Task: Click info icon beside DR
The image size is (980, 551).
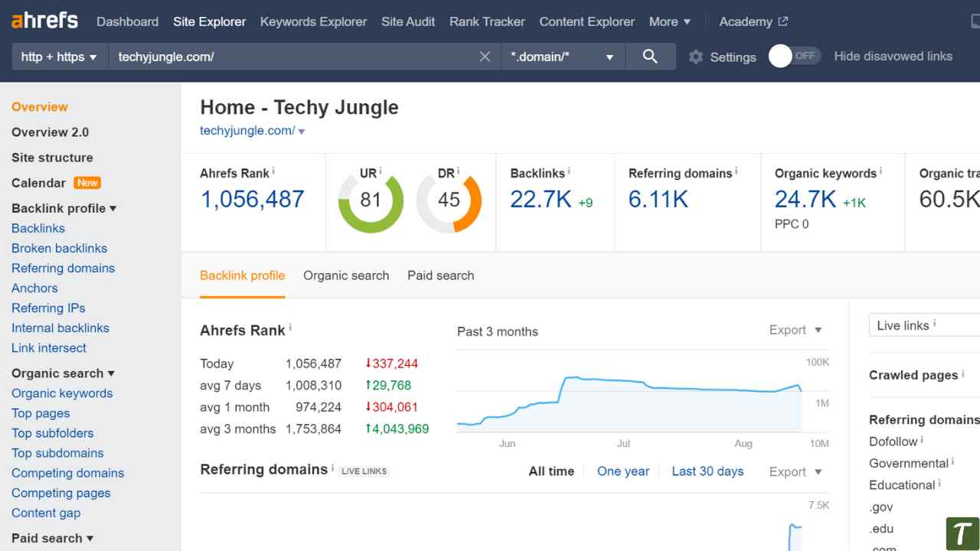Action: (459, 171)
